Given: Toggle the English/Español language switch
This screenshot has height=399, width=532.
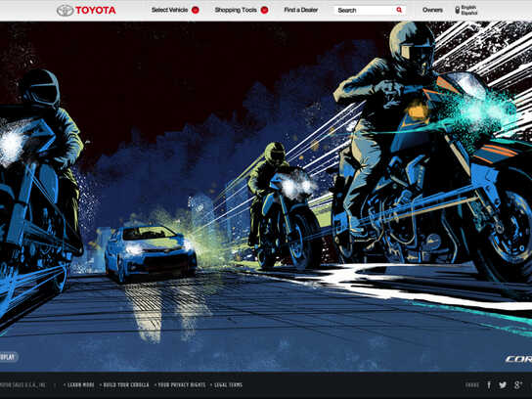Looking at the screenshot, I should (458, 10).
